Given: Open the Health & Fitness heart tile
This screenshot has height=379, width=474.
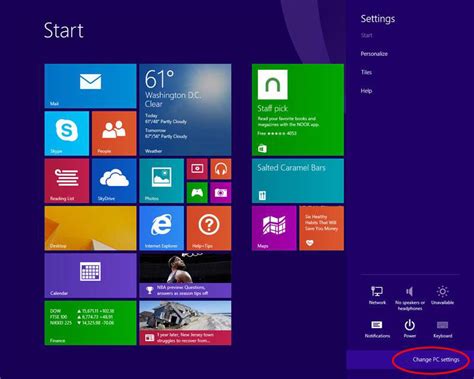Looking at the screenshot, I should (322, 228).
